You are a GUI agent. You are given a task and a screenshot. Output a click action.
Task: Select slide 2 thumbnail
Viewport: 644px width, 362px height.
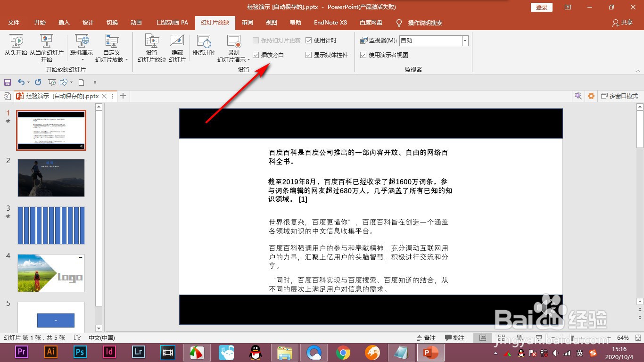[51, 178]
